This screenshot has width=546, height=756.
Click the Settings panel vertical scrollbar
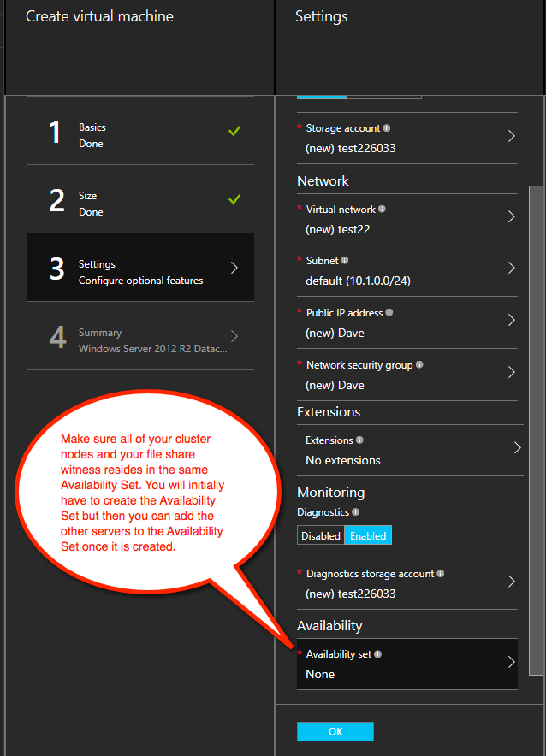click(536, 428)
